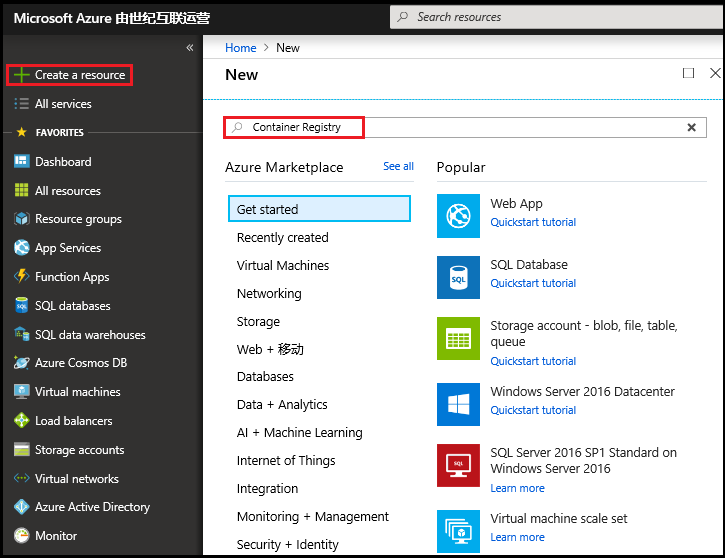Click the magnifier icon in Search resources
Image resolution: width=725 pixels, height=559 pixels.
pos(403,17)
